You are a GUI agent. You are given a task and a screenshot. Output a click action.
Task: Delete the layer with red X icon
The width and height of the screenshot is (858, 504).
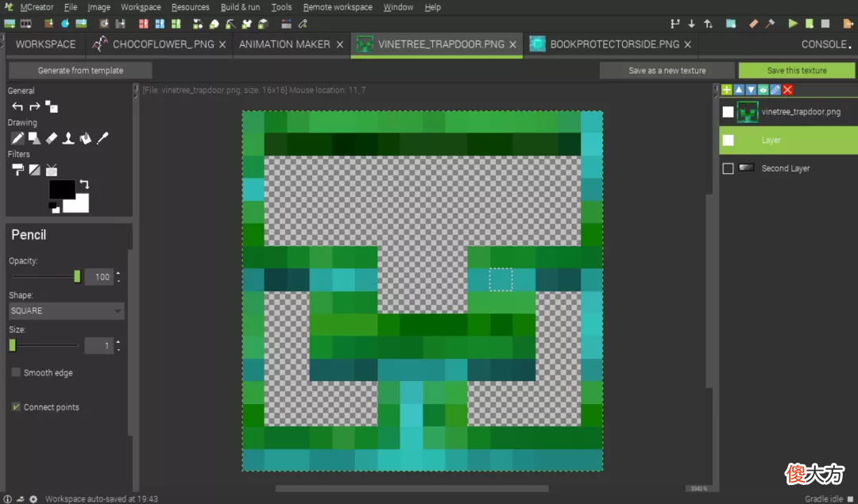[787, 90]
